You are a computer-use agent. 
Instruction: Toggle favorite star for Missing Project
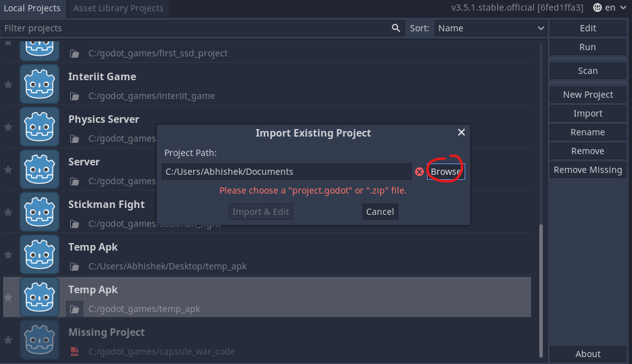[8, 340]
